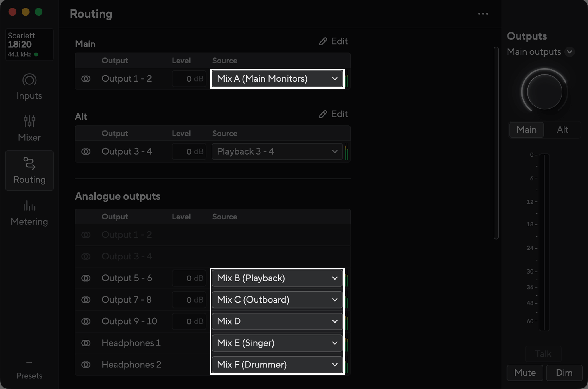Click the output volume knob
The image size is (588, 389).
544,92
